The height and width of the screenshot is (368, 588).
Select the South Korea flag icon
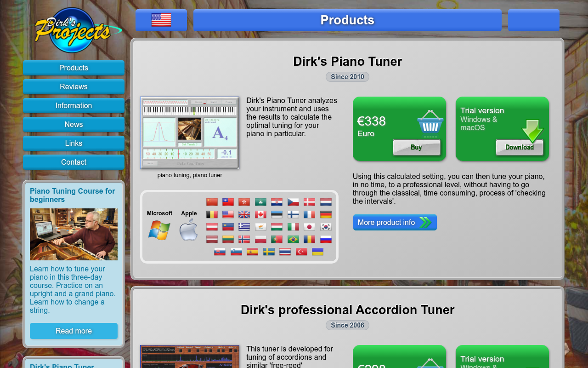326,227
